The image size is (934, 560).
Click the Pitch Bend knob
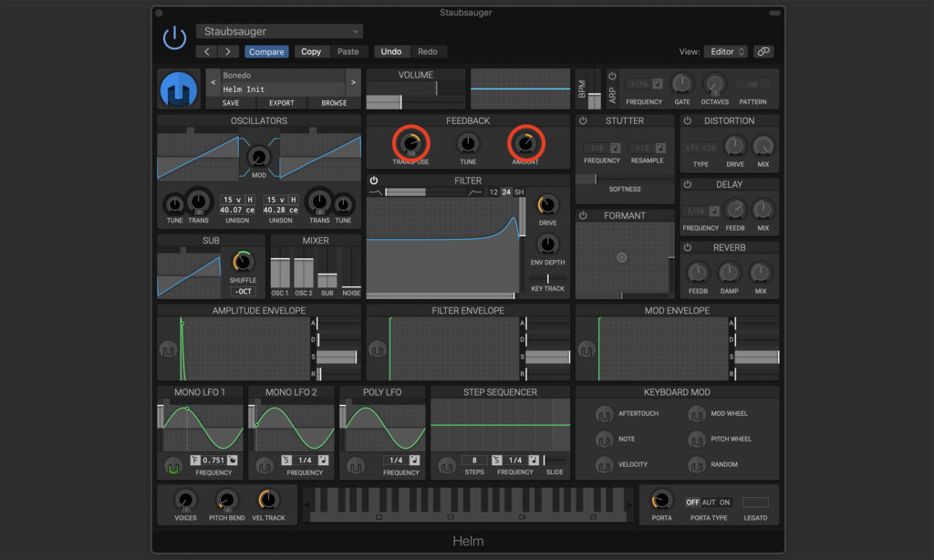click(226, 500)
